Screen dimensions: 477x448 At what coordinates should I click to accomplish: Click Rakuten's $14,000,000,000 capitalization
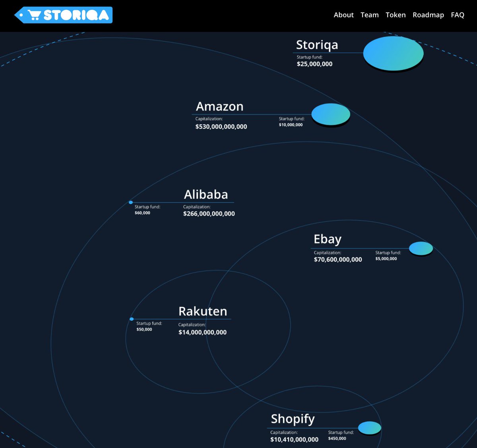(x=202, y=332)
